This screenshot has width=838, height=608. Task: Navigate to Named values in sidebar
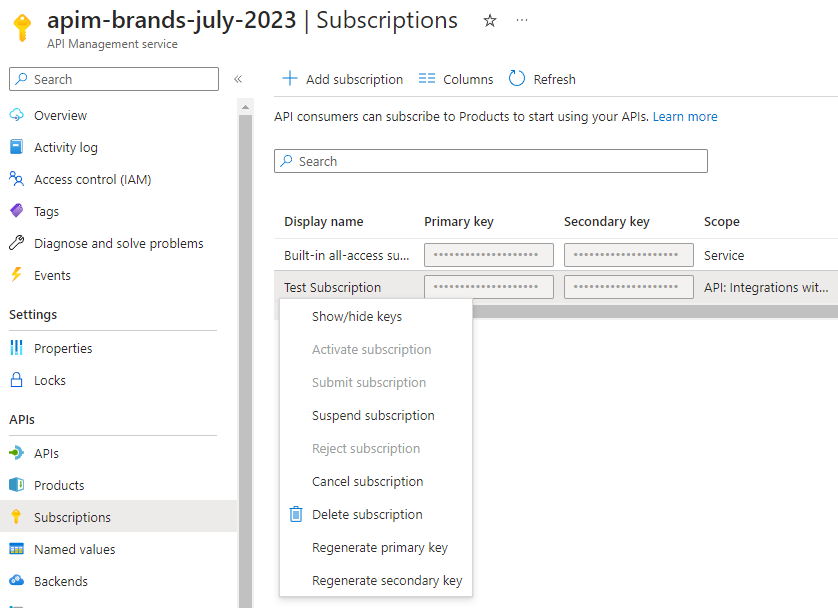click(x=74, y=549)
